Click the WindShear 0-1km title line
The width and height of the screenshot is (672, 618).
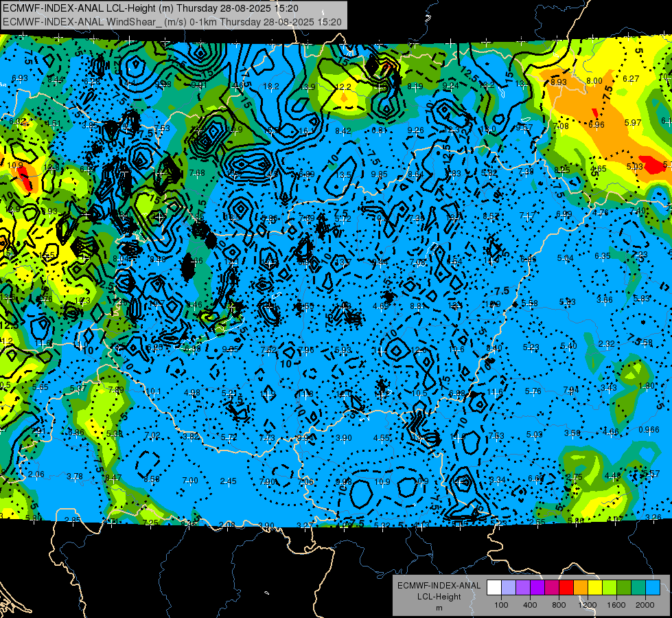[x=172, y=22]
